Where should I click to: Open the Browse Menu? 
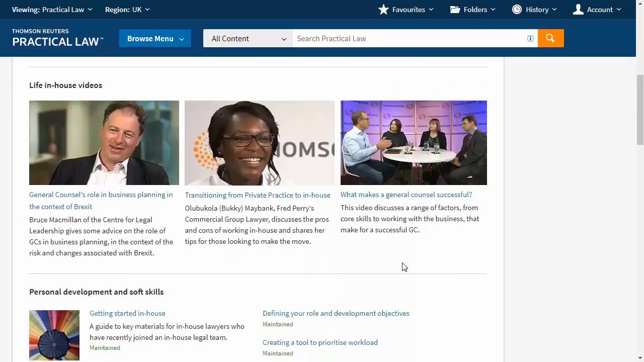coord(155,38)
